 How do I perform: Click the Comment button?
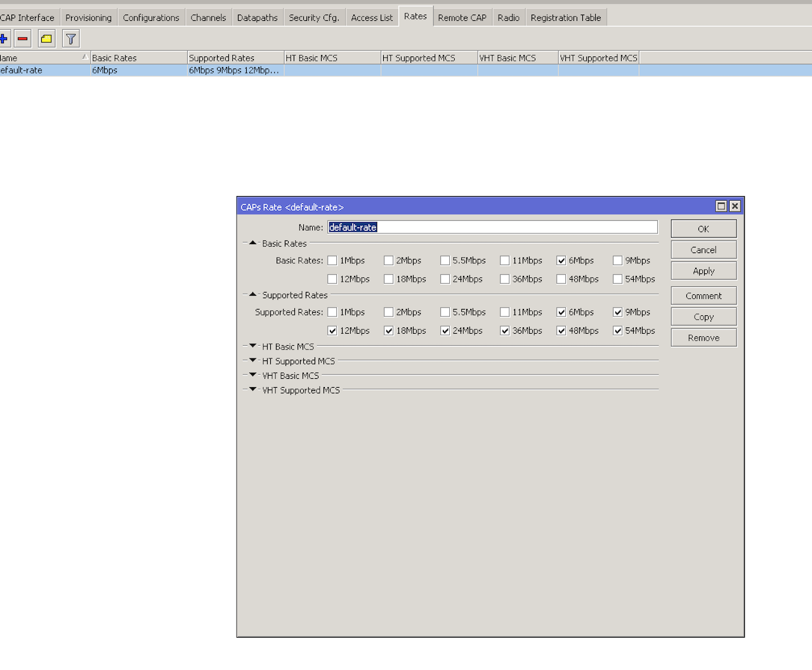[x=703, y=295]
